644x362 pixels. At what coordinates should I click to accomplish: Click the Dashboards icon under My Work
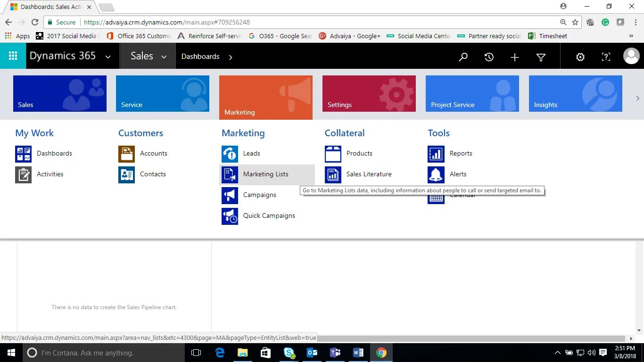click(x=23, y=154)
